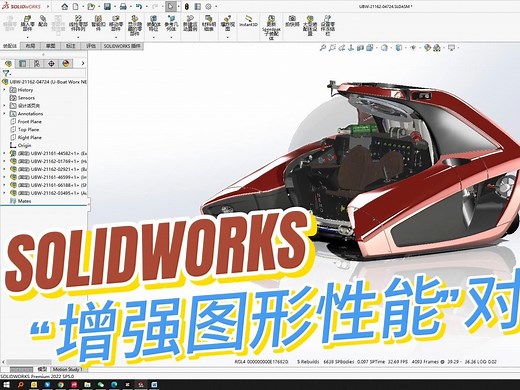520x390 pixels.
Task: Save the assembly with the Save icon
Action: (107, 6)
